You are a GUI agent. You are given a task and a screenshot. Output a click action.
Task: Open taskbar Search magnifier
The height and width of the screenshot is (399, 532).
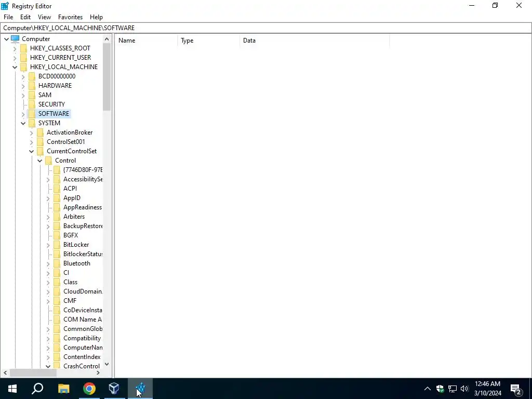click(37, 389)
